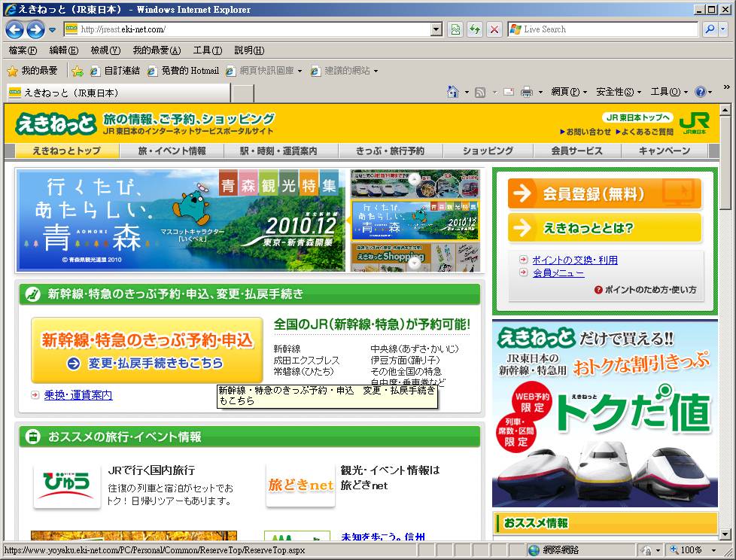This screenshot has height=560, width=736.
Task: Click the Add to Favorites Bar star icon
Action: [x=78, y=71]
